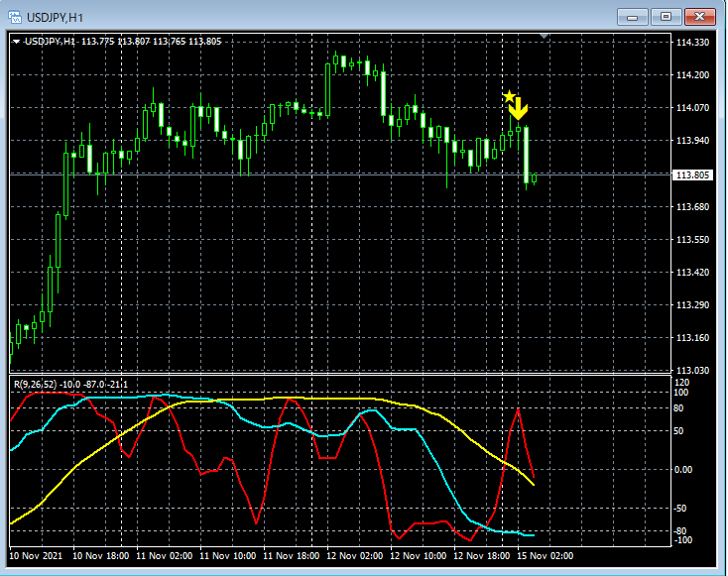Click the 12 Nov 18:00 time label

pyautogui.click(x=481, y=555)
